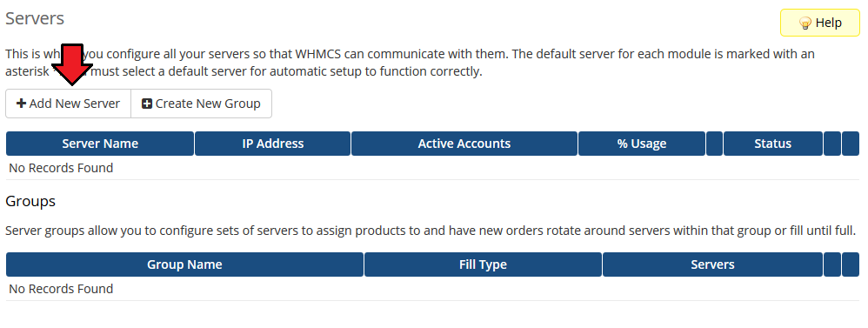Select the Fill Type column header
The width and height of the screenshot is (868, 328).
[483, 264]
